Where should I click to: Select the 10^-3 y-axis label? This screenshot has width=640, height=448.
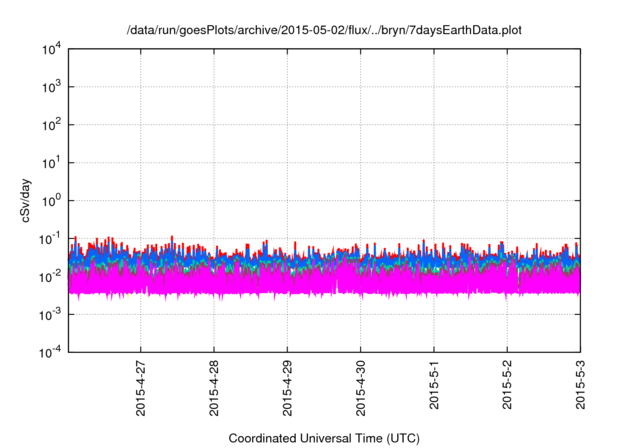pyautogui.click(x=50, y=315)
